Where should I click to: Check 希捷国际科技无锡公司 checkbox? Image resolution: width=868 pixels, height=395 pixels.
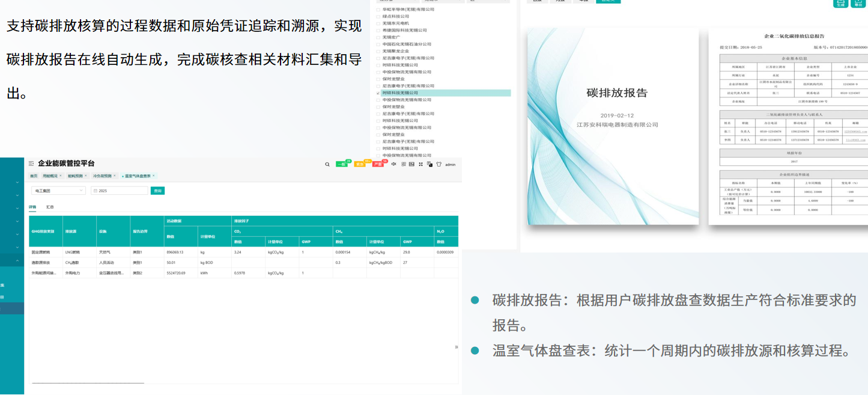click(378, 30)
